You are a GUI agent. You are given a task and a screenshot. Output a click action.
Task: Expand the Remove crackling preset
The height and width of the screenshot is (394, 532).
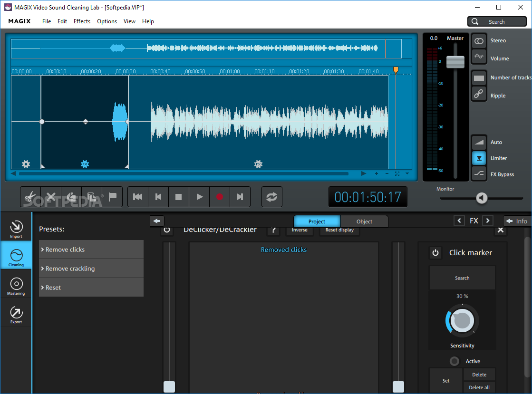click(x=91, y=269)
